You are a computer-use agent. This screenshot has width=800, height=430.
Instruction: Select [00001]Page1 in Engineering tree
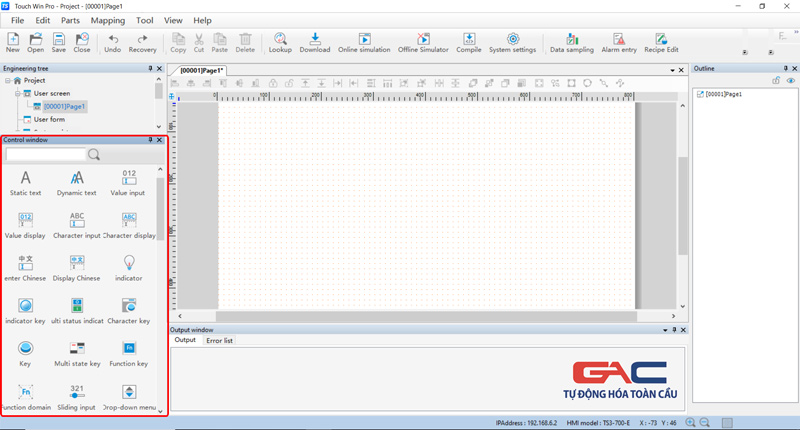pyautogui.click(x=64, y=107)
